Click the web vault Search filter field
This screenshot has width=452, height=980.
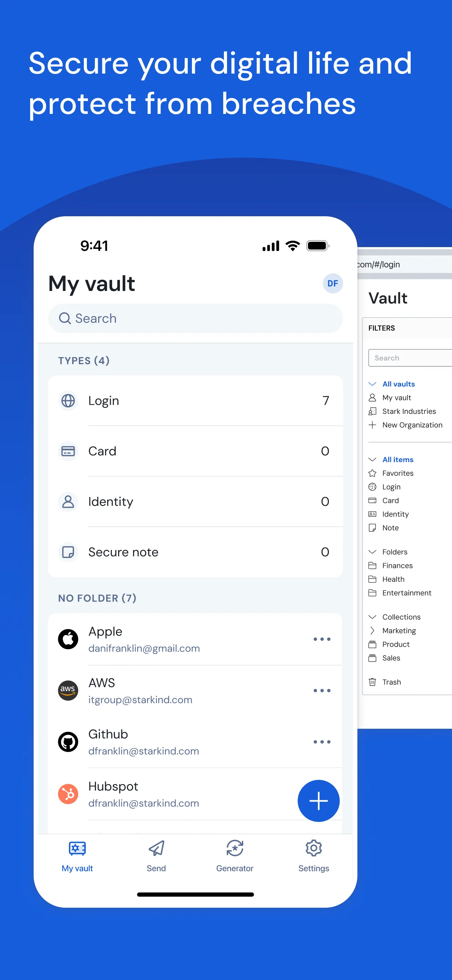(x=410, y=358)
